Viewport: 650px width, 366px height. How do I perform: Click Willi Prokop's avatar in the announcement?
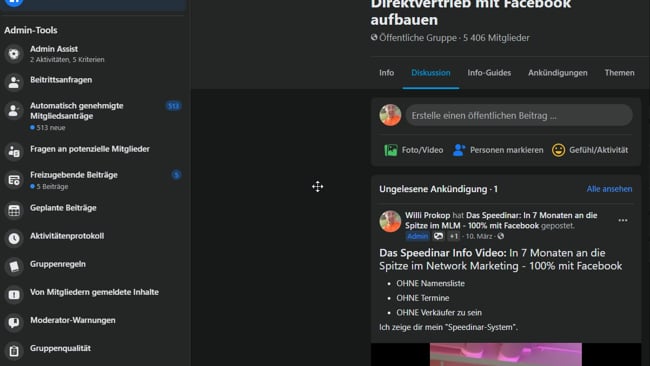coord(390,221)
